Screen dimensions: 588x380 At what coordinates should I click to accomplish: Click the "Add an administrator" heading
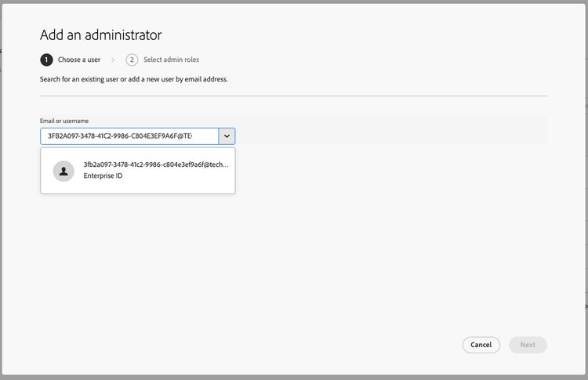[x=100, y=35]
